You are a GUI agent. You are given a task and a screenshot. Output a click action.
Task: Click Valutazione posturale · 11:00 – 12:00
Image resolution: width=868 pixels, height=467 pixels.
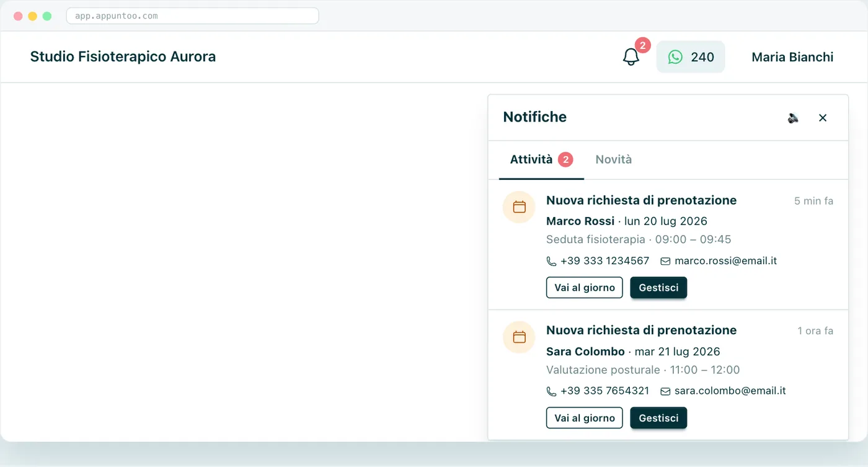(643, 370)
